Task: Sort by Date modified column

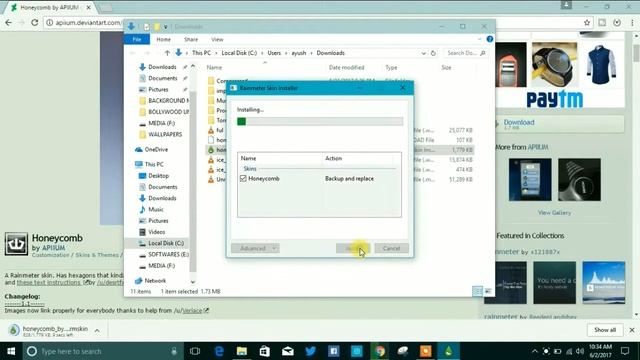Action: 346,67
